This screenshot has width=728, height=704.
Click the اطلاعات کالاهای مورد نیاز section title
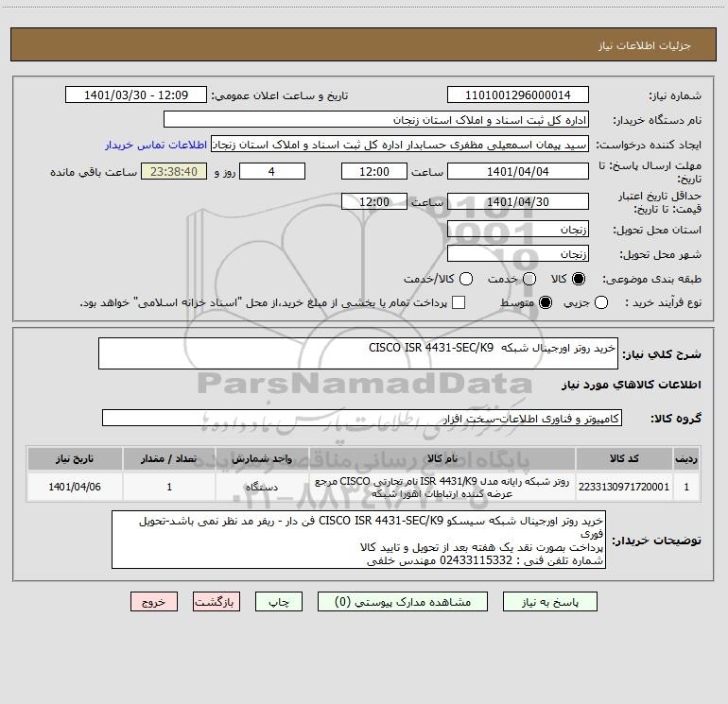pos(632,385)
